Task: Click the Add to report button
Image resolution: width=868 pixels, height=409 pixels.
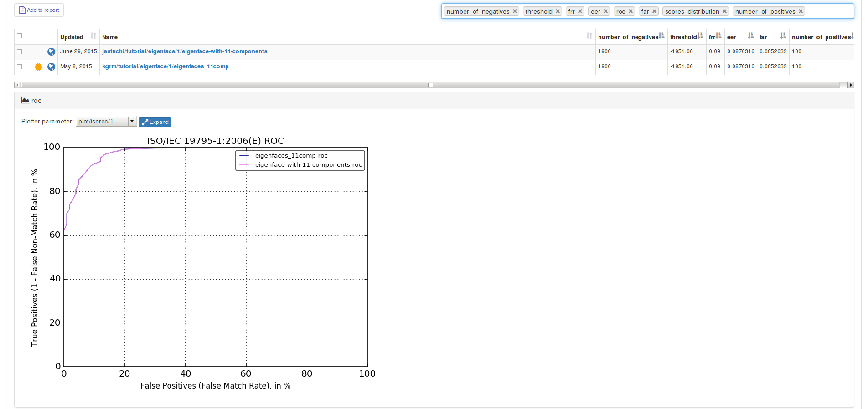Action: point(39,10)
